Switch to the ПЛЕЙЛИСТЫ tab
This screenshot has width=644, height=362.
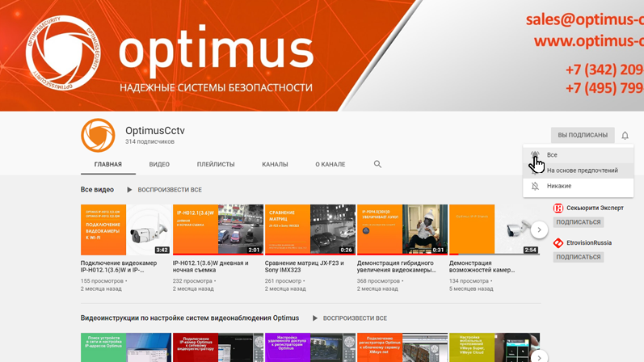[216, 164]
